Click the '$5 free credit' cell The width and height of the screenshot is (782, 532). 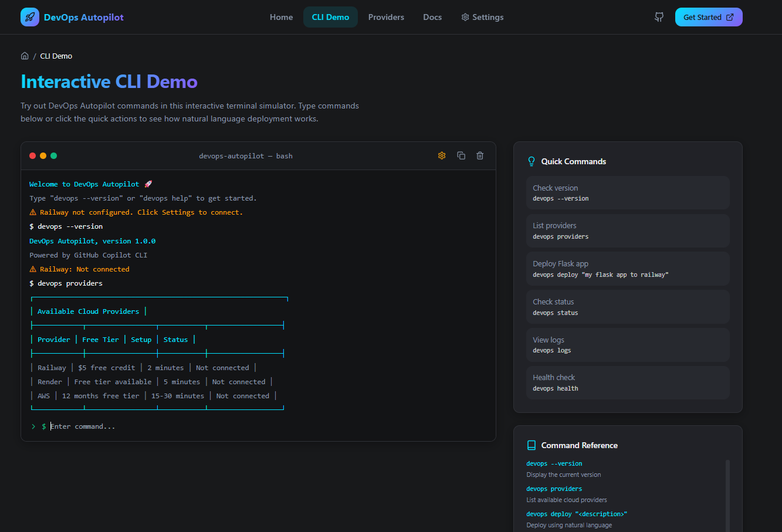107,368
